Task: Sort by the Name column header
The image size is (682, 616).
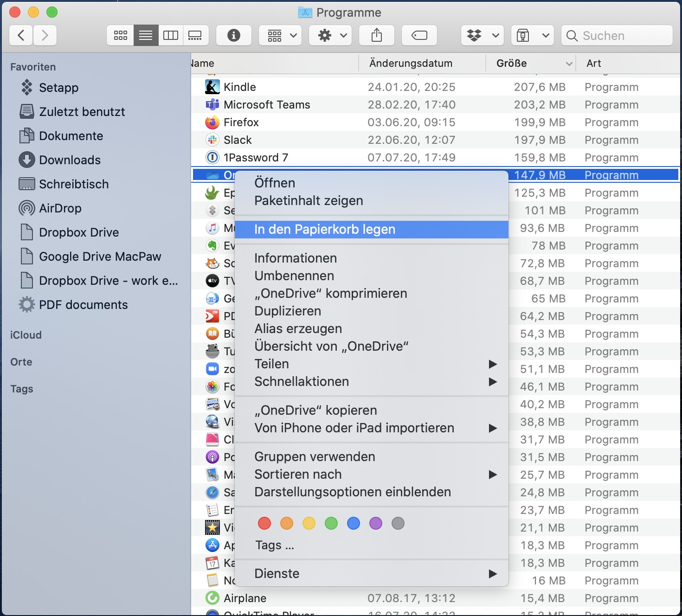Action: [x=274, y=63]
